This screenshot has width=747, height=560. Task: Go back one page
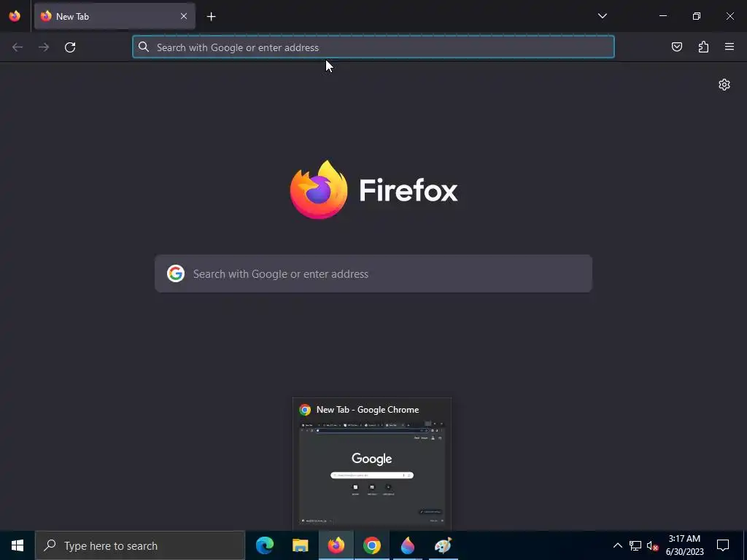[18, 47]
